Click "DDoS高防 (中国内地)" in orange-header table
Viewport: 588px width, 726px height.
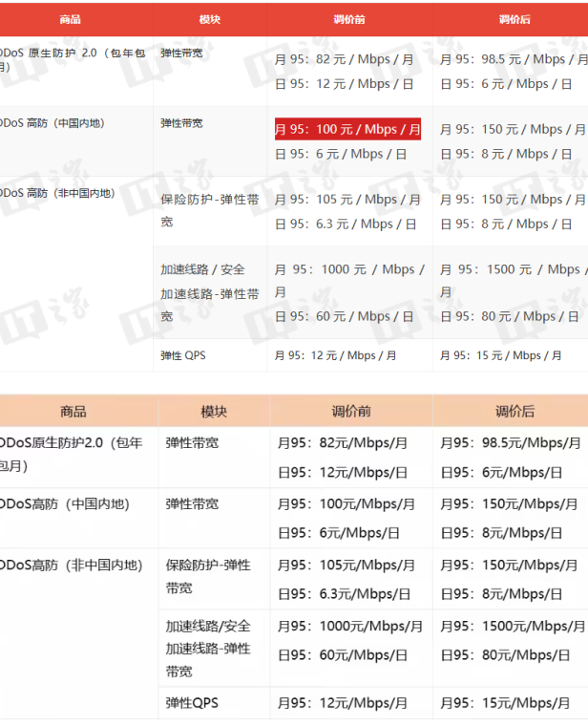[64, 503]
